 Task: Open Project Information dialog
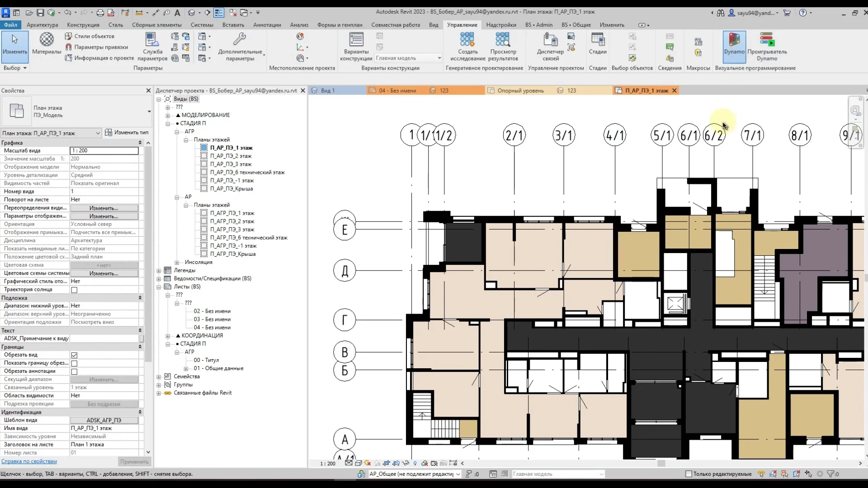tap(99, 58)
